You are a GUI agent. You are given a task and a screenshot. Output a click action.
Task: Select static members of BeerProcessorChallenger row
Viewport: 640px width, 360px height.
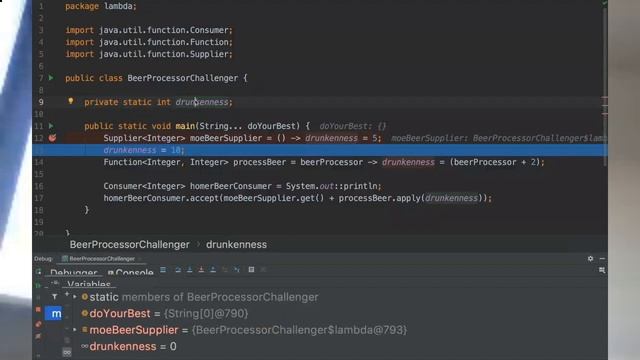[200, 297]
